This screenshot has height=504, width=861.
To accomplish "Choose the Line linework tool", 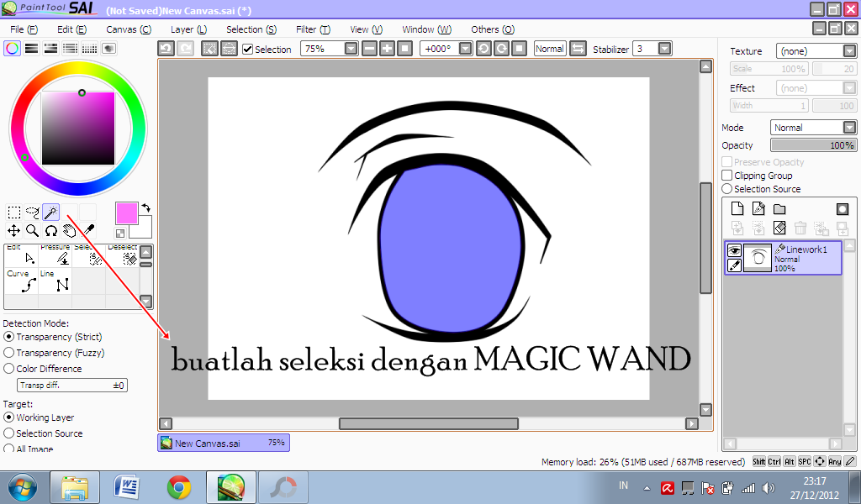I will click(x=55, y=281).
